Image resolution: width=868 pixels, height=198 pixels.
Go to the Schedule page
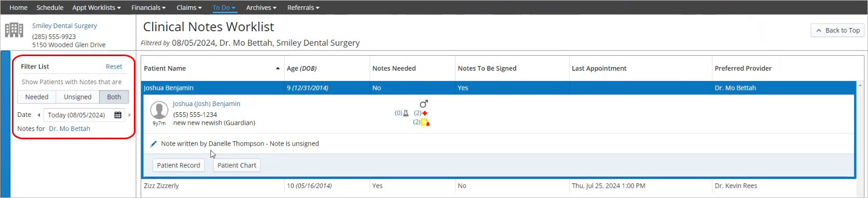(50, 8)
